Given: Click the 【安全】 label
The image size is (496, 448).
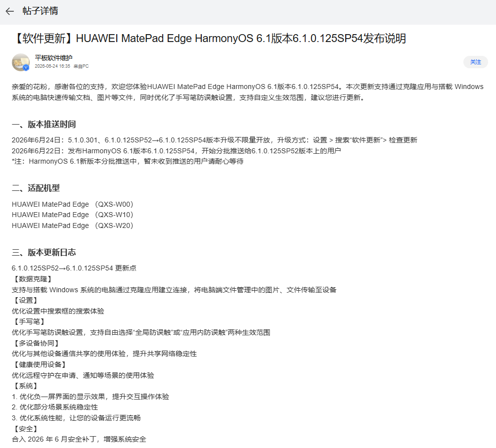Looking at the screenshot, I should click(x=26, y=429).
